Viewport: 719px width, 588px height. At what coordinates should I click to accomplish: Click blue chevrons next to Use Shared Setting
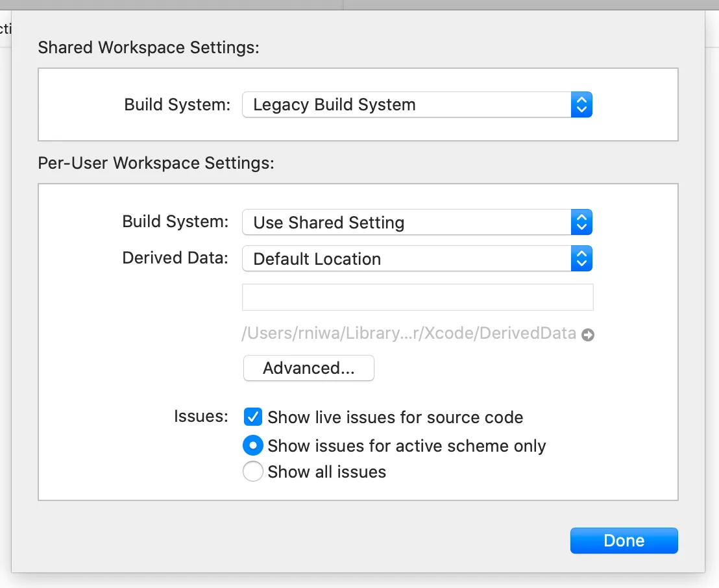point(581,223)
